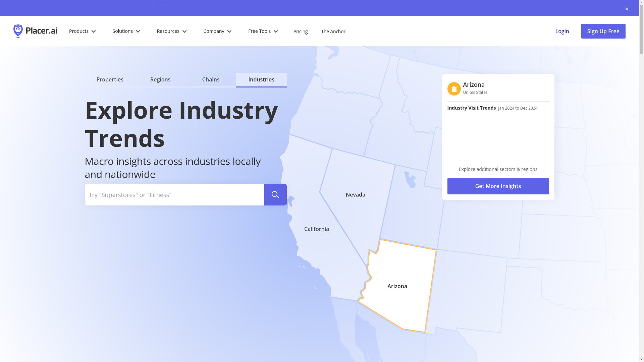Select Arizona on the map
The width and height of the screenshot is (644, 362).
pyautogui.click(x=397, y=286)
